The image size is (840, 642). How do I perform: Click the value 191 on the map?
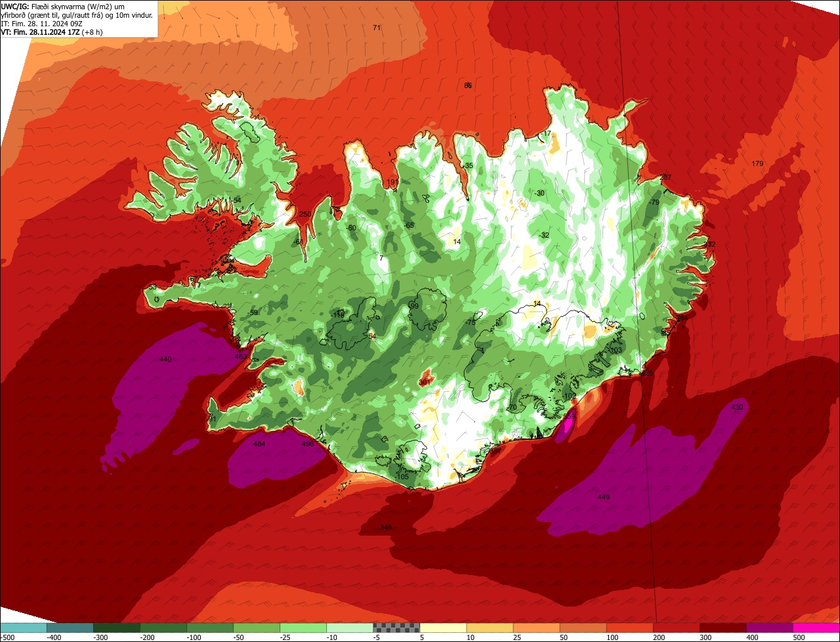[392, 182]
